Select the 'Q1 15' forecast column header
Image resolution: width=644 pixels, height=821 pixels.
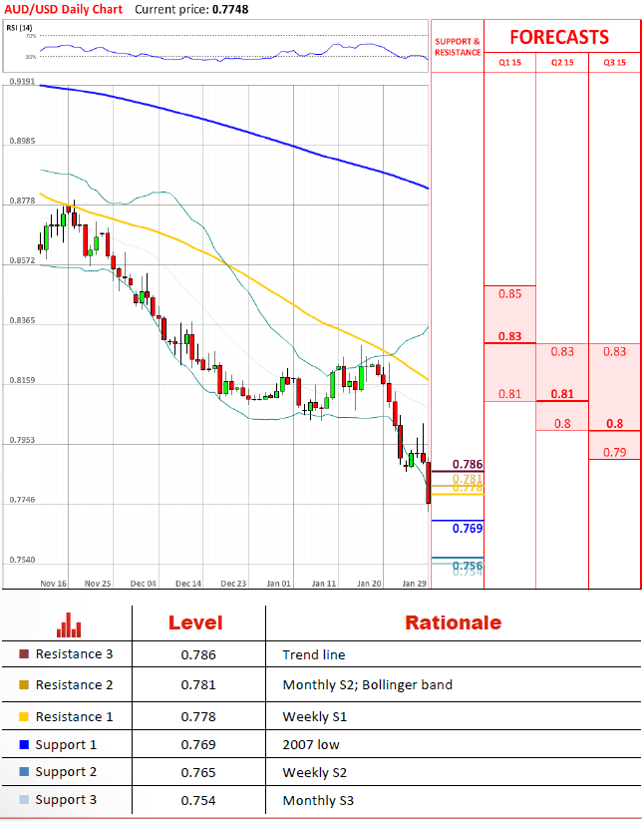(x=509, y=62)
